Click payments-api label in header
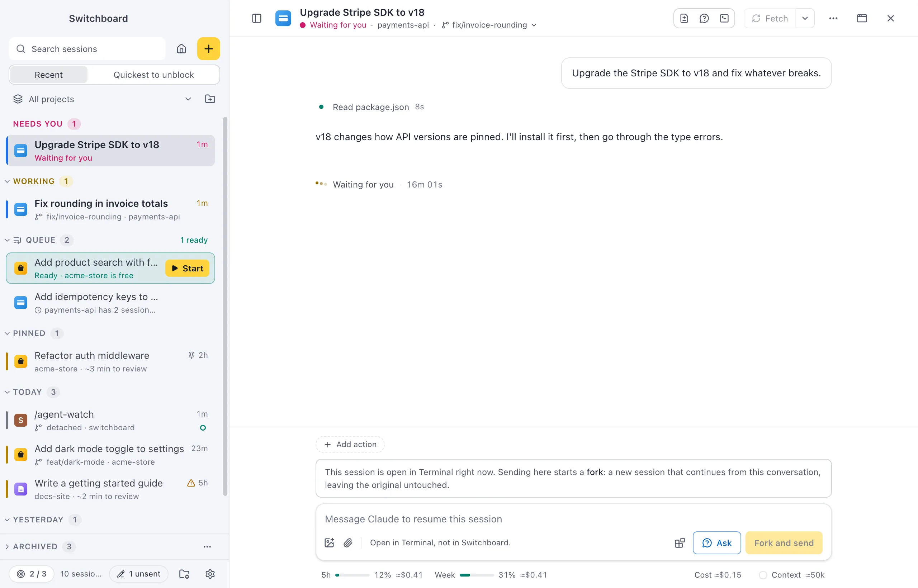918x588 pixels. pyautogui.click(x=403, y=25)
